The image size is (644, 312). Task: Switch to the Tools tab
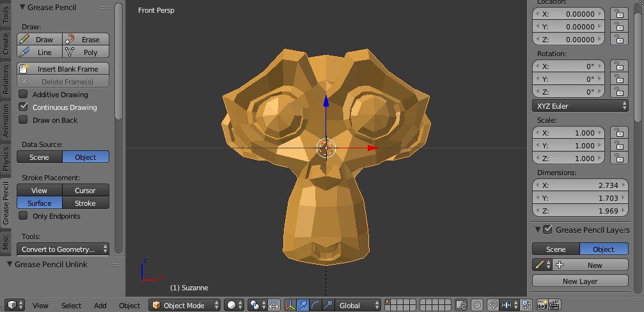pyautogui.click(x=6, y=15)
